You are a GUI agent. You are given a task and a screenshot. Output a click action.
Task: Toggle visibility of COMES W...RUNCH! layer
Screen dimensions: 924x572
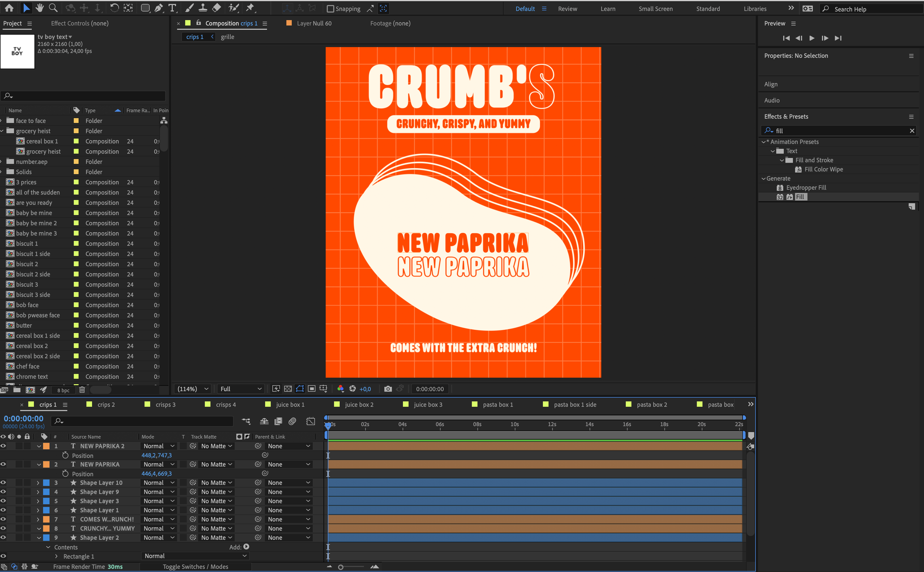pos(3,519)
